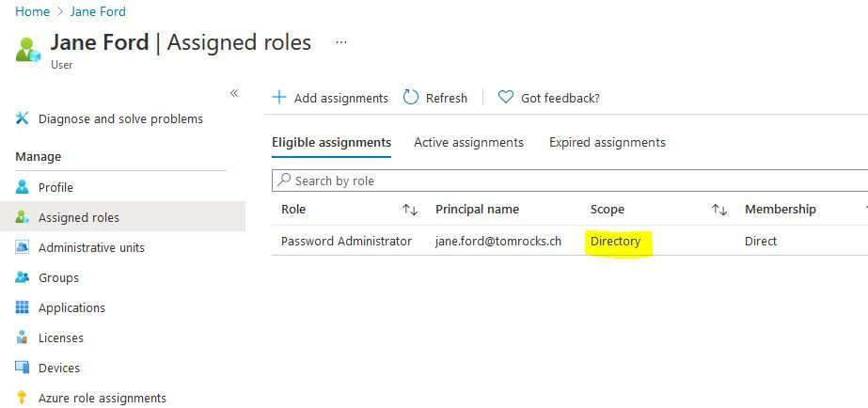Switch to Active assignments tab
Viewport: 868px width, 408px height.
[468, 143]
